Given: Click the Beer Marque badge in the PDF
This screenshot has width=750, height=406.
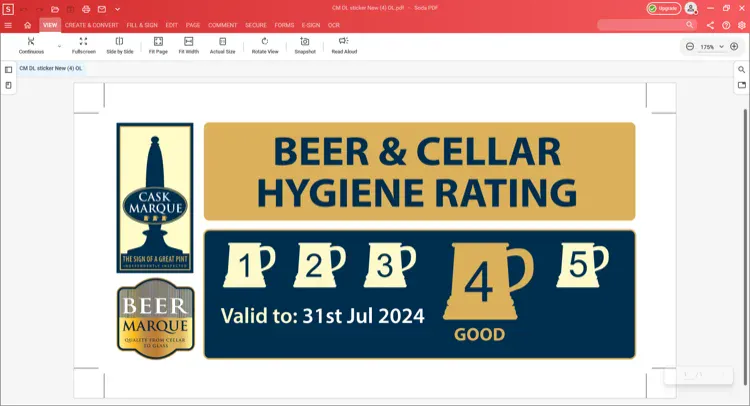Looking at the screenshot, I should [156, 318].
